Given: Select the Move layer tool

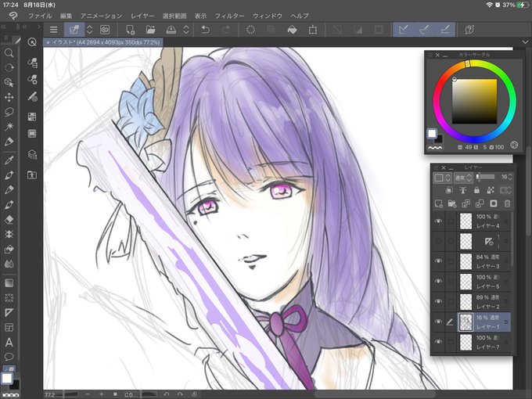Looking at the screenshot, I should pos(9,97).
